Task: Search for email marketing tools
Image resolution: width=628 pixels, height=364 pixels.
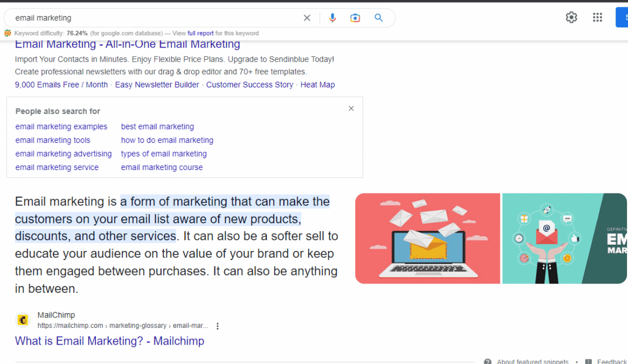Action: pos(53,140)
